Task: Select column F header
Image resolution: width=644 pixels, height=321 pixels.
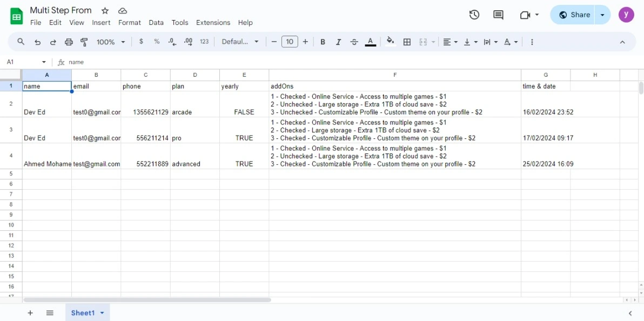Action: click(x=395, y=75)
